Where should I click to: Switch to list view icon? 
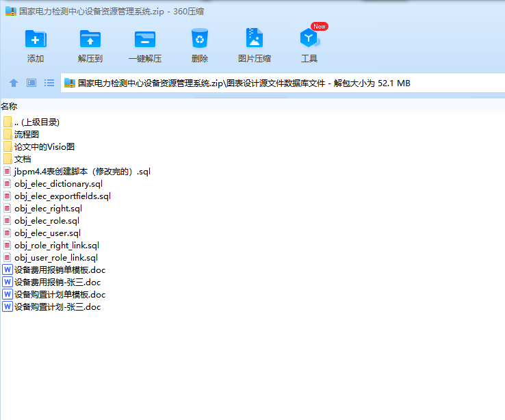pyautogui.click(x=49, y=83)
